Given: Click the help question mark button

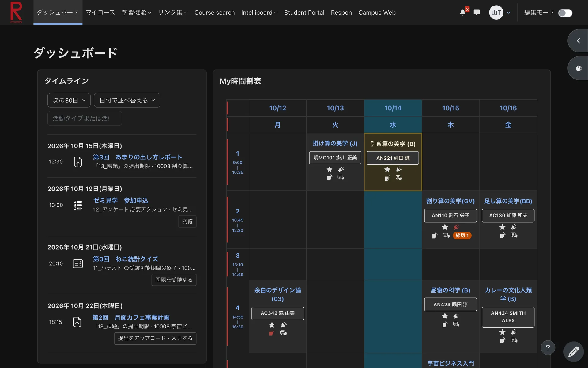Looking at the screenshot, I should (548, 347).
